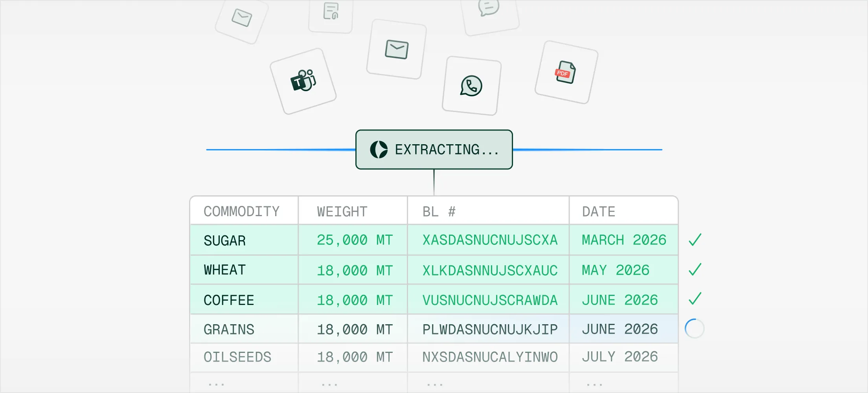The width and height of the screenshot is (868, 393).
Task: Click the DATE column header
Action: pos(624,211)
